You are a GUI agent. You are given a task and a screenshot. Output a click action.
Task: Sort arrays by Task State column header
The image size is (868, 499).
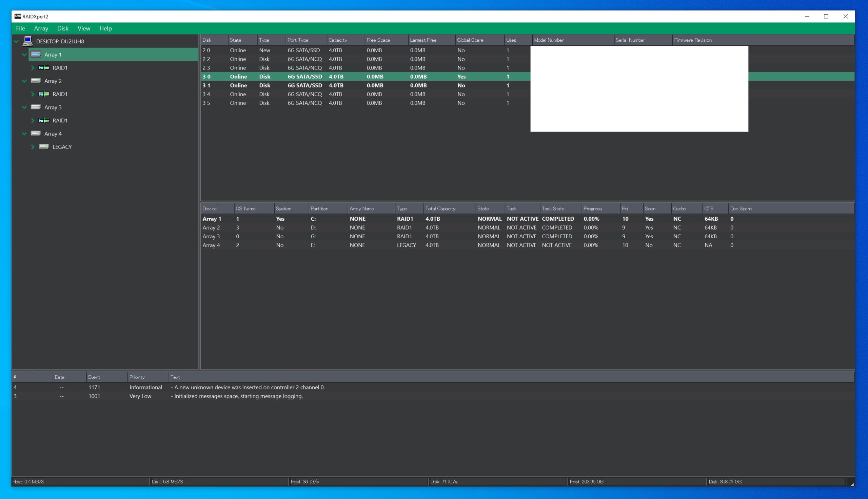coord(553,209)
